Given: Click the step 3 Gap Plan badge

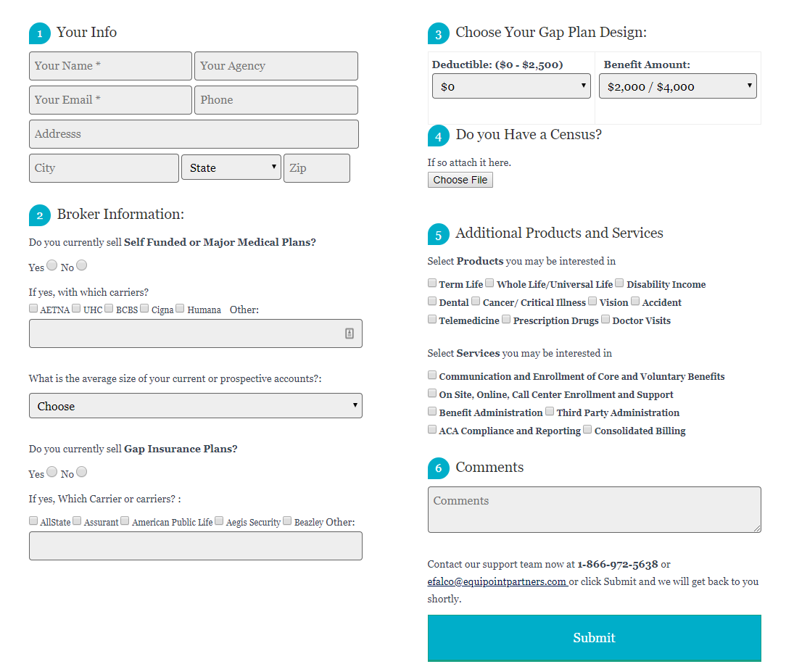Looking at the screenshot, I should click(x=438, y=34).
